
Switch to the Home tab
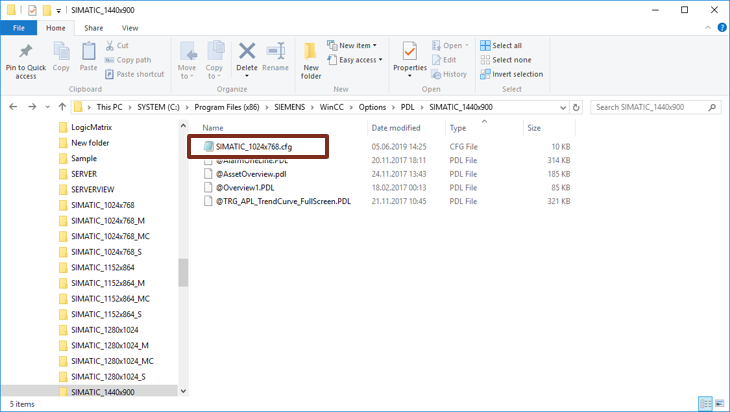(x=56, y=28)
